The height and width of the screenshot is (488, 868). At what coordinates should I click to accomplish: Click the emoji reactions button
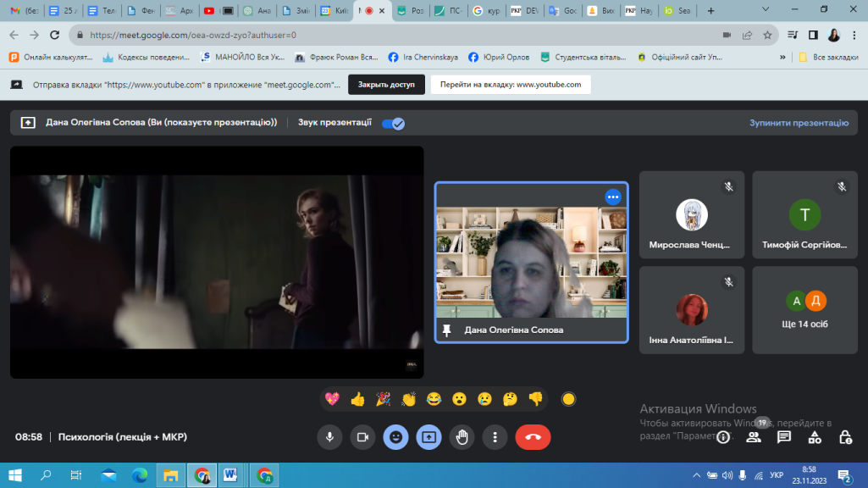tap(395, 437)
